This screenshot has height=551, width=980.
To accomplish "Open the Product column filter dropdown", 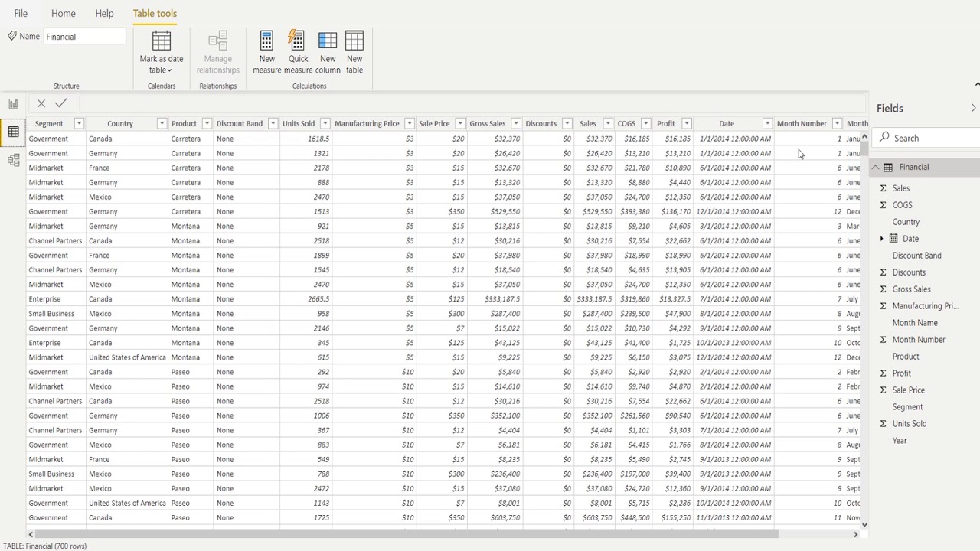I will (206, 123).
